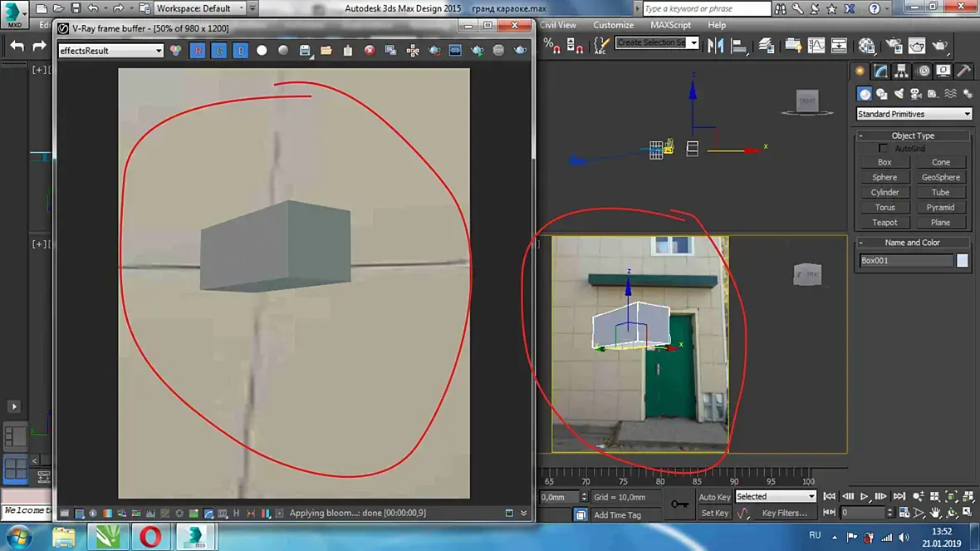Viewport: 980px width, 551px height.
Task: Open the Selected key filter dropdown
Action: pyautogui.click(x=776, y=497)
